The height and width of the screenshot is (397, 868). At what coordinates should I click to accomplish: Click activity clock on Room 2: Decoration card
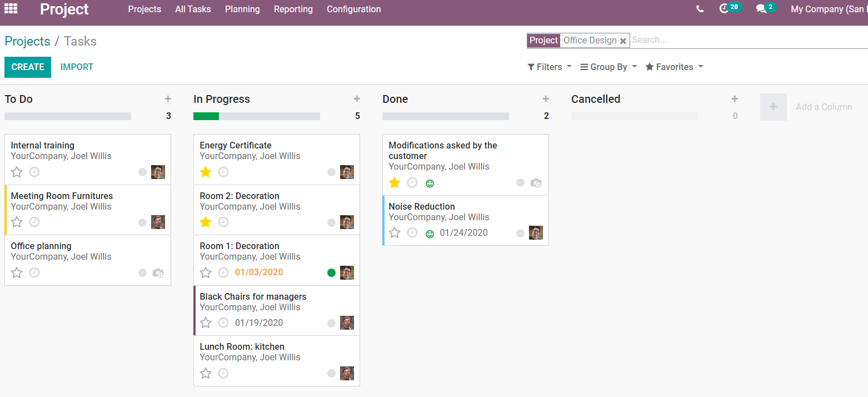coord(223,222)
